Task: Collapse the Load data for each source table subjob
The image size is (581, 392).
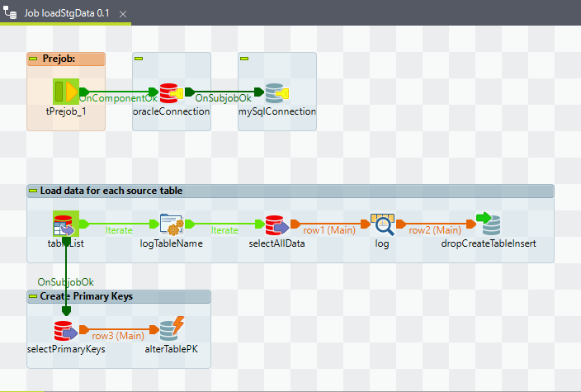Action: coord(34,191)
